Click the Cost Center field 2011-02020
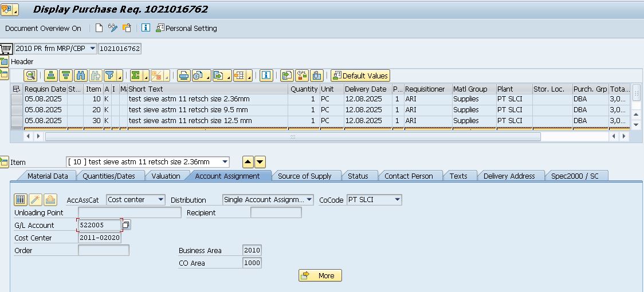644x292 pixels. click(99, 238)
